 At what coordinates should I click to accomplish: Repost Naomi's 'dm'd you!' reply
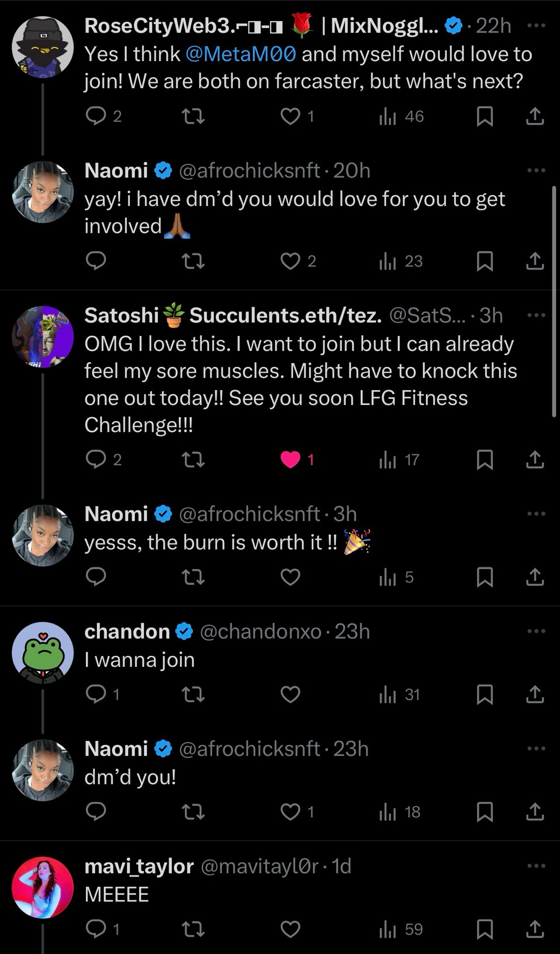[194, 812]
